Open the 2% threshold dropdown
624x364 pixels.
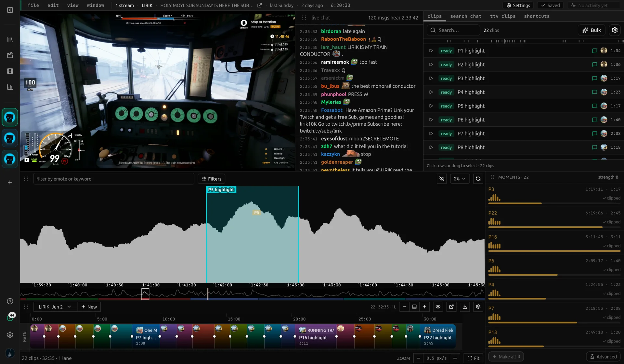pos(460,179)
